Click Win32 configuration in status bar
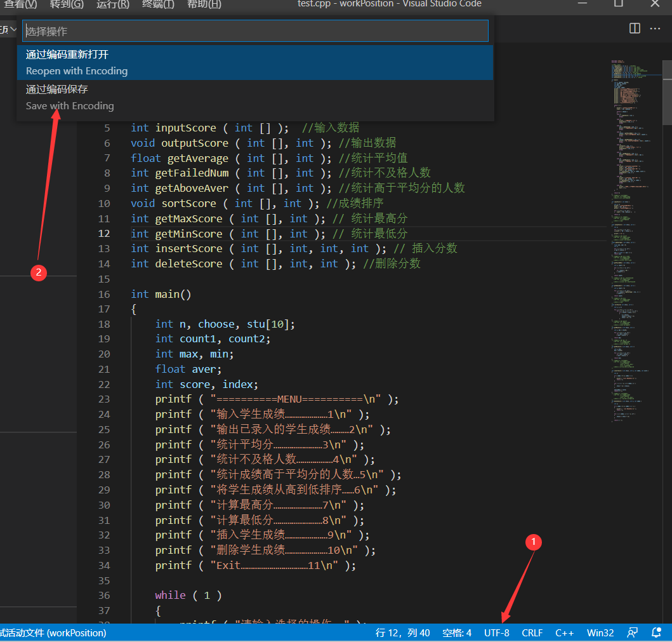 (x=600, y=632)
